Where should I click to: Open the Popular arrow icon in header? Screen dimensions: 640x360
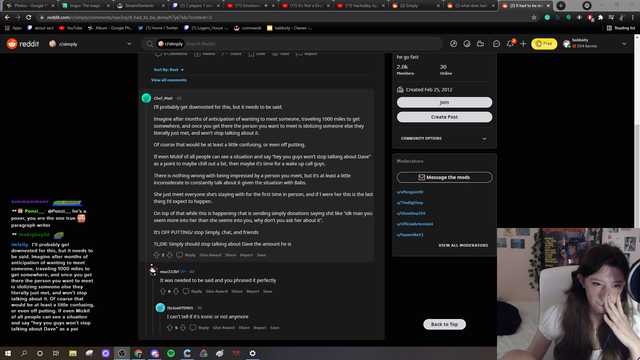click(453, 44)
